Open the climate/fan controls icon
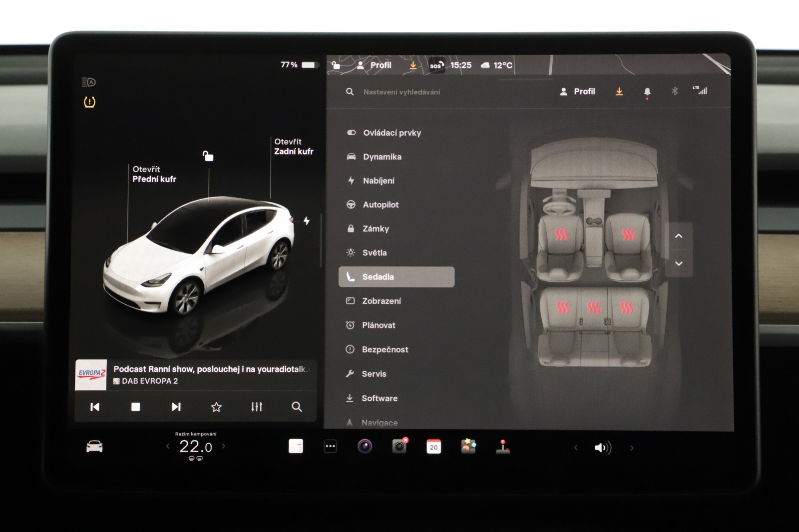This screenshot has height=532, width=799. point(296,447)
